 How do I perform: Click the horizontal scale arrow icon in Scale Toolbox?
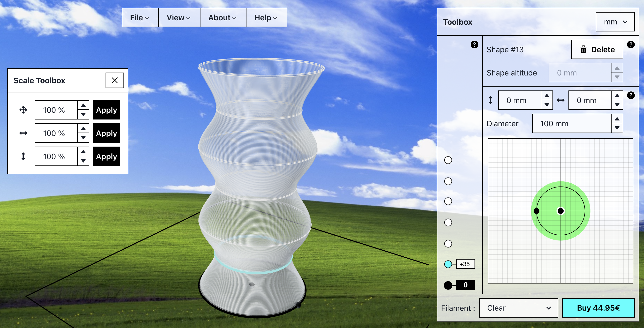coord(23,133)
